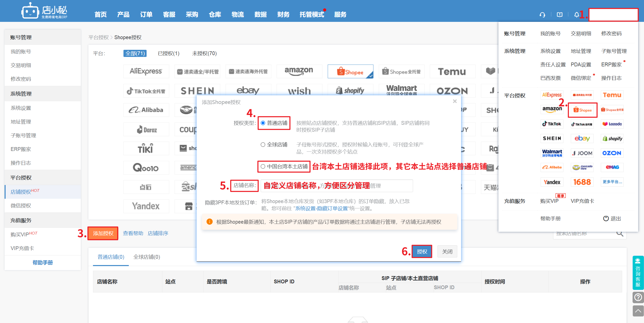Open the 托管模式 top menu
The width and height of the screenshot is (644, 323).
[312, 14]
